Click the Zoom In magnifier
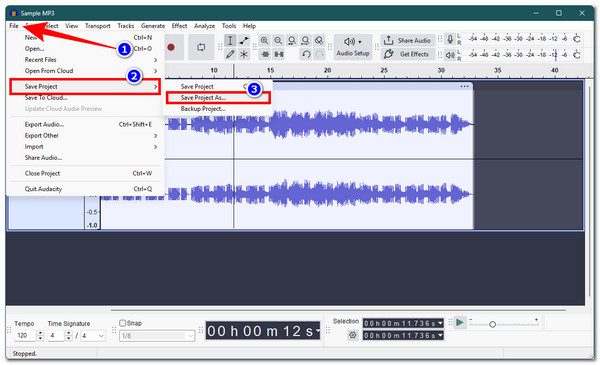The image size is (600, 365). [264, 41]
